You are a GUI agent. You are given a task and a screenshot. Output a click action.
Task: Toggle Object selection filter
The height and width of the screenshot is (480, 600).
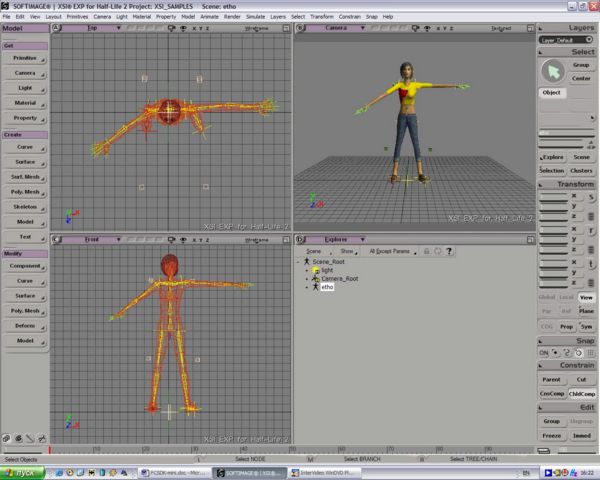point(551,93)
